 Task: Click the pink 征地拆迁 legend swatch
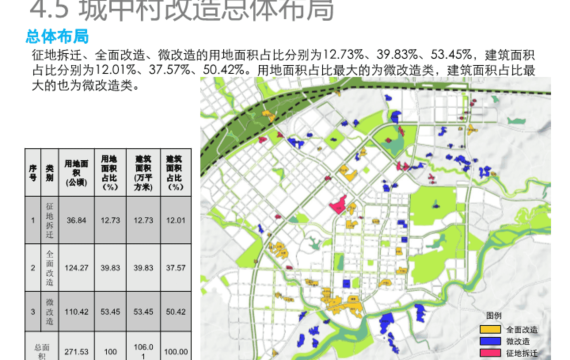pos(490,353)
